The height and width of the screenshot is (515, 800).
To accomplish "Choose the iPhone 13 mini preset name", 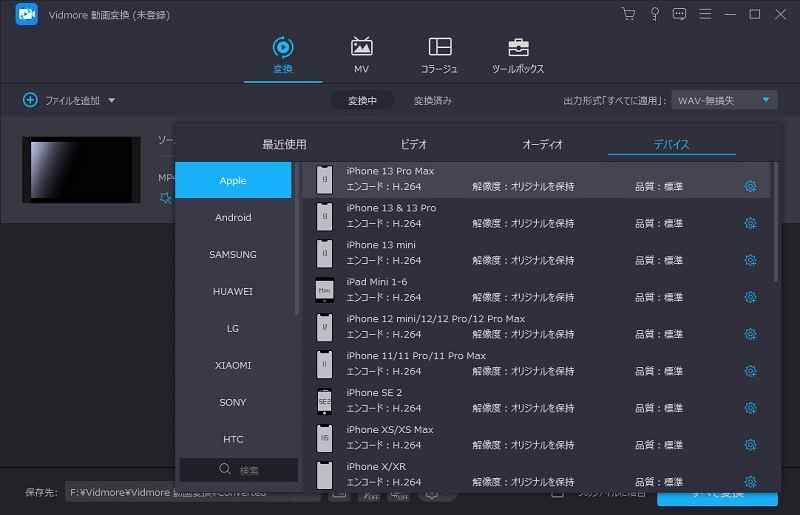I will coord(381,245).
